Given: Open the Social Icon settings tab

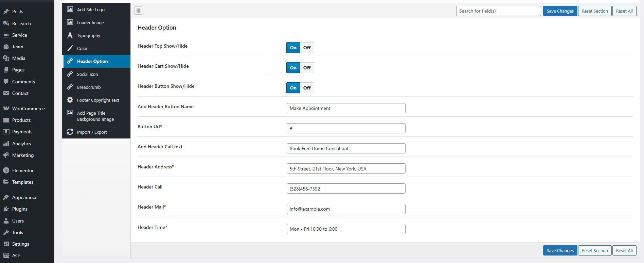Looking at the screenshot, I should pyautogui.click(x=87, y=74).
